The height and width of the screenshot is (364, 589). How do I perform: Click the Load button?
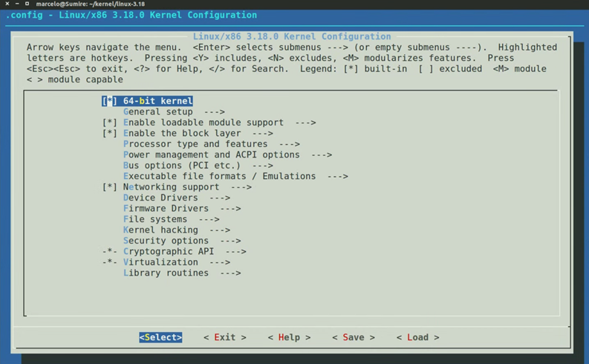pyautogui.click(x=417, y=337)
